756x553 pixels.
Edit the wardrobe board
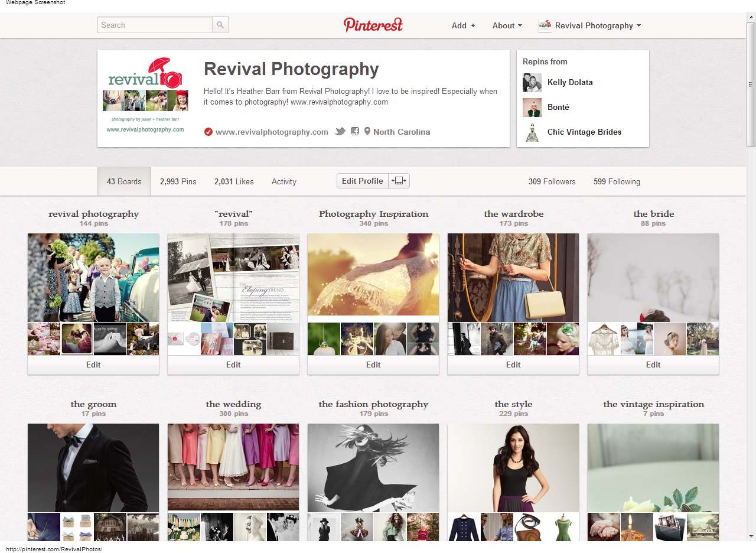tap(513, 365)
